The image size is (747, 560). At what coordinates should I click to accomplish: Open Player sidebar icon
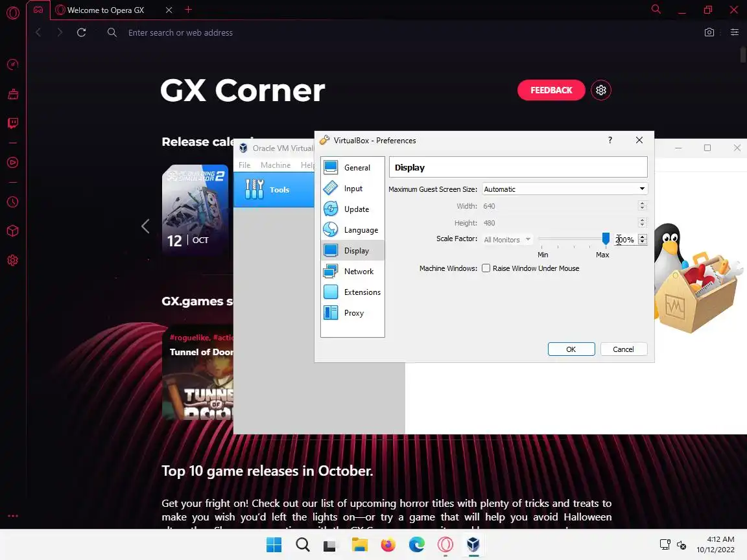(13, 163)
